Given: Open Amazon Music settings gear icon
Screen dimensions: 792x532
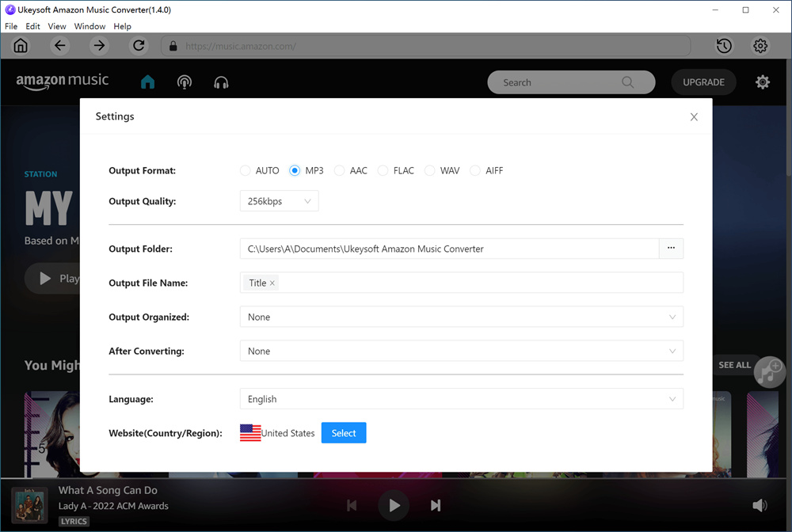Looking at the screenshot, I should click(x=762, y=82).
